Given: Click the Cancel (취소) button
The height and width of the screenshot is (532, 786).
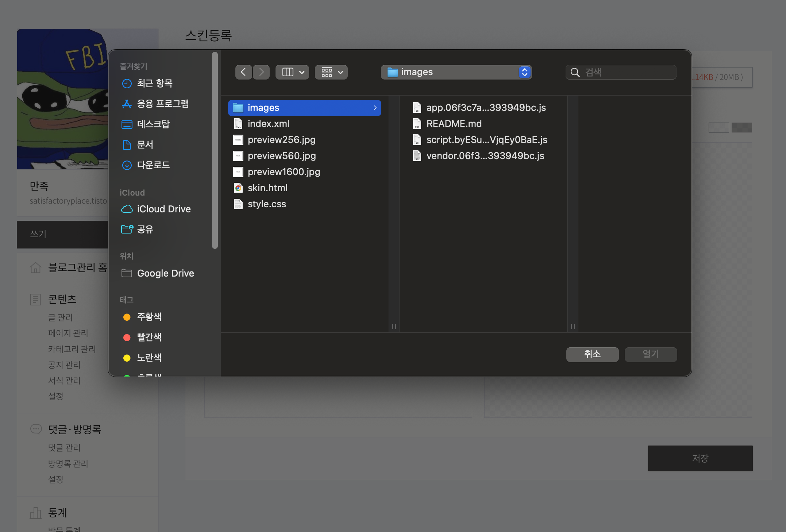Looking at the screenshot, I should [592, 354].
